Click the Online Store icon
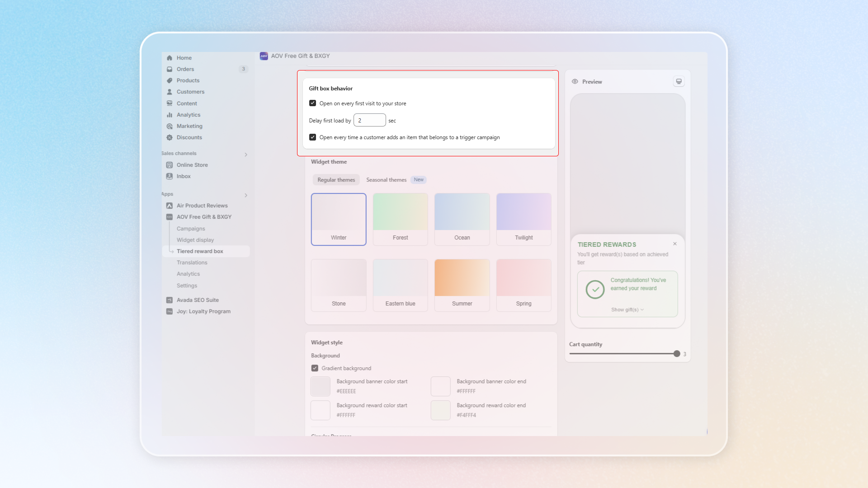The width and height of the screenshot is (868, 488). click(x=170, y=165)
